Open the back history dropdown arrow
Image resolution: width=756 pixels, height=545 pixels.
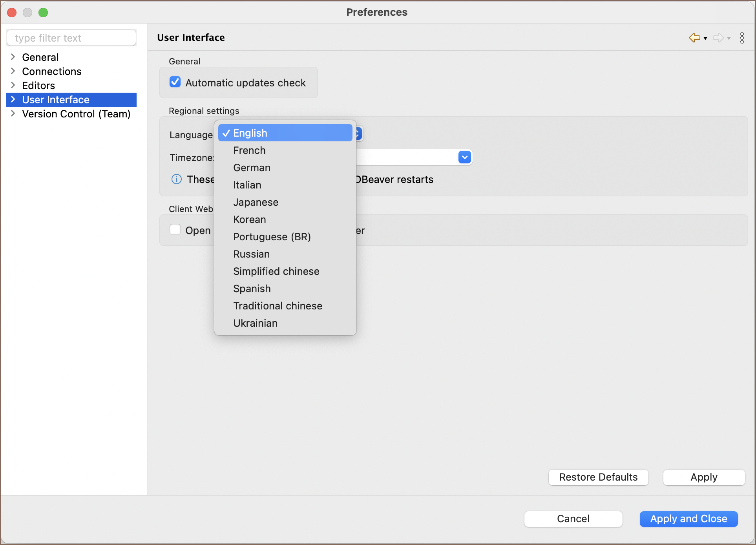click(705, 38)
